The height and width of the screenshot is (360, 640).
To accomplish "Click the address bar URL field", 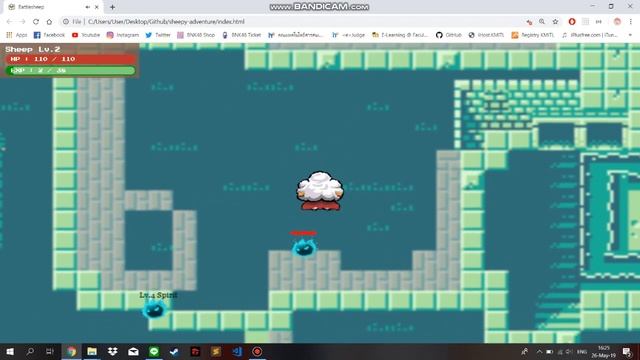I will coord(294,22).
